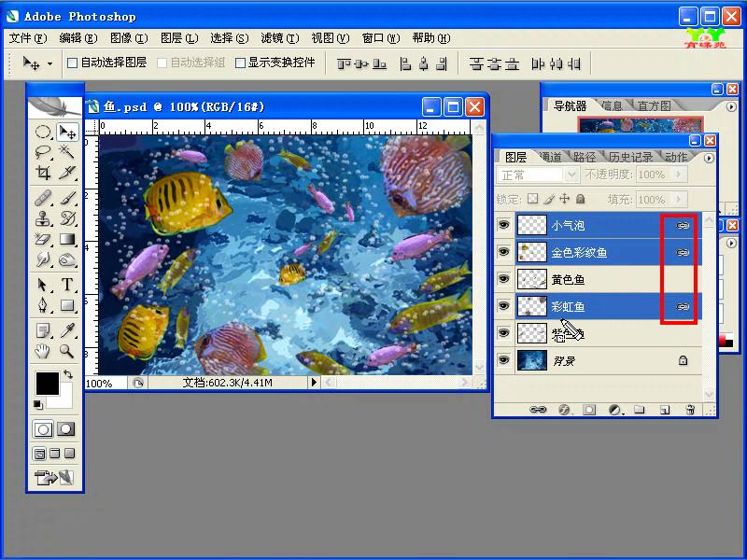
Task: Select the Eraser tool
Action: pyautogui.click(x=43, y=239)
